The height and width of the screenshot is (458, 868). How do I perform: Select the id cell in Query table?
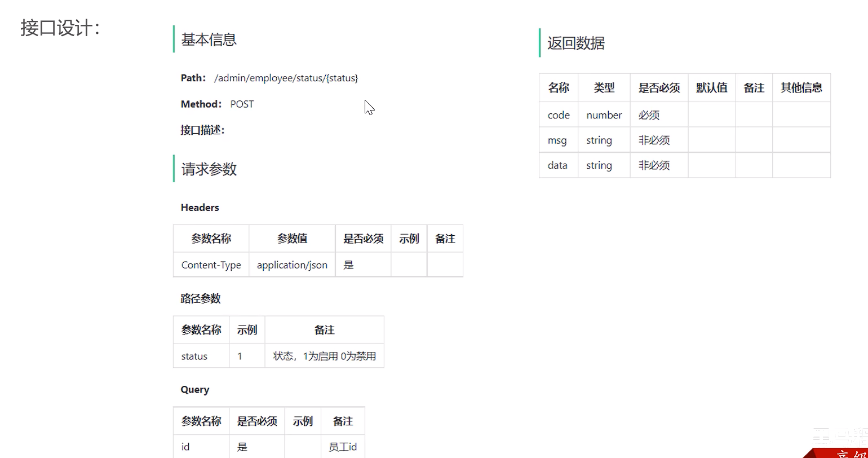click(x=185, y=447)
